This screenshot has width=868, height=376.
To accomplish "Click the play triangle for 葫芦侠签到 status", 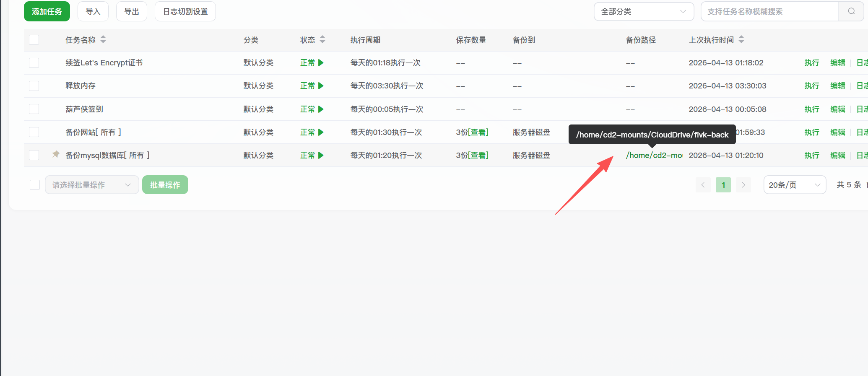I will (321, 109).
